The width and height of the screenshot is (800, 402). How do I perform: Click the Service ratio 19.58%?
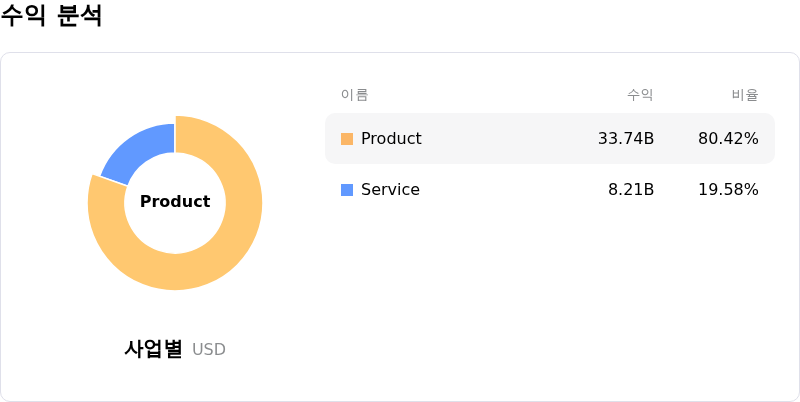pyautogui.click(x=728, y=190)
